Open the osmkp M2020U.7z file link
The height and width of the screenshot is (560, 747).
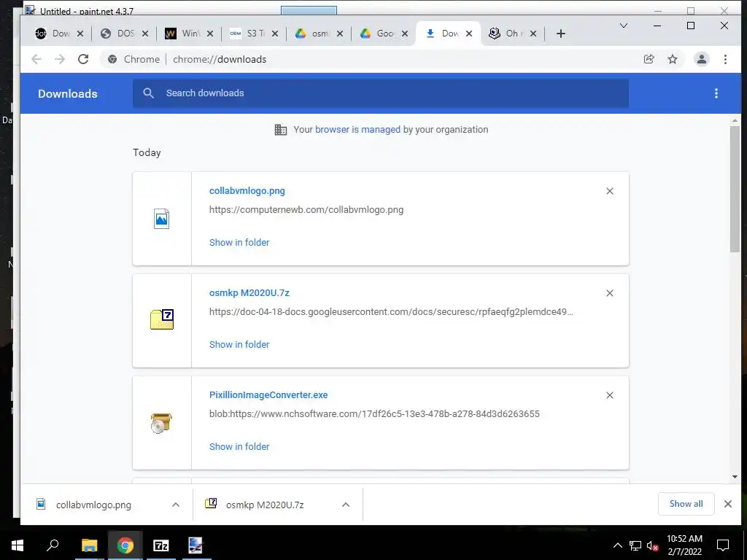click(x=249, y=293)
